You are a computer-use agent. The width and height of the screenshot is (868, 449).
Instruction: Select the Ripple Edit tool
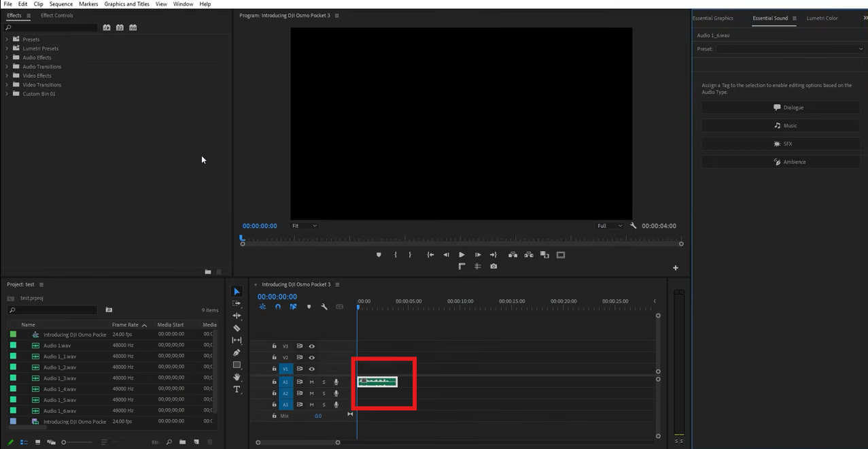coord(237,316)
